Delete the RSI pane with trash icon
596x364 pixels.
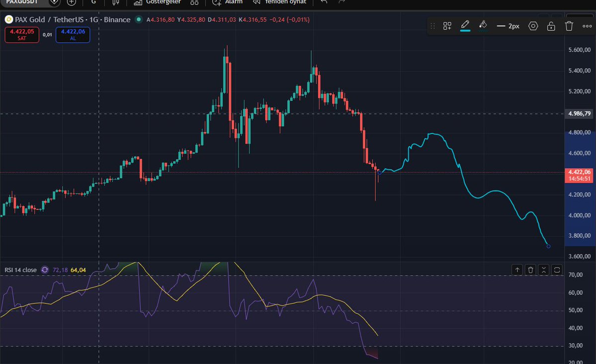[530, 270]
